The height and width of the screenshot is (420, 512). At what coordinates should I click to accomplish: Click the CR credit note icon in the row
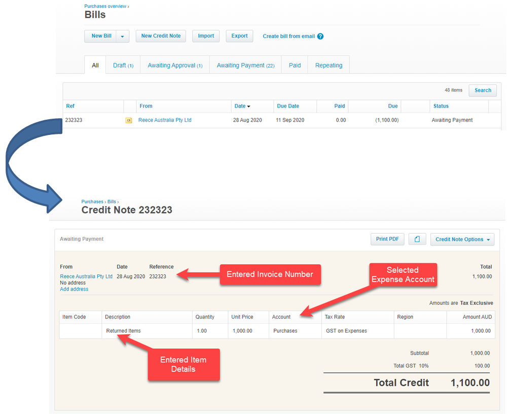[x=129, y=121]
